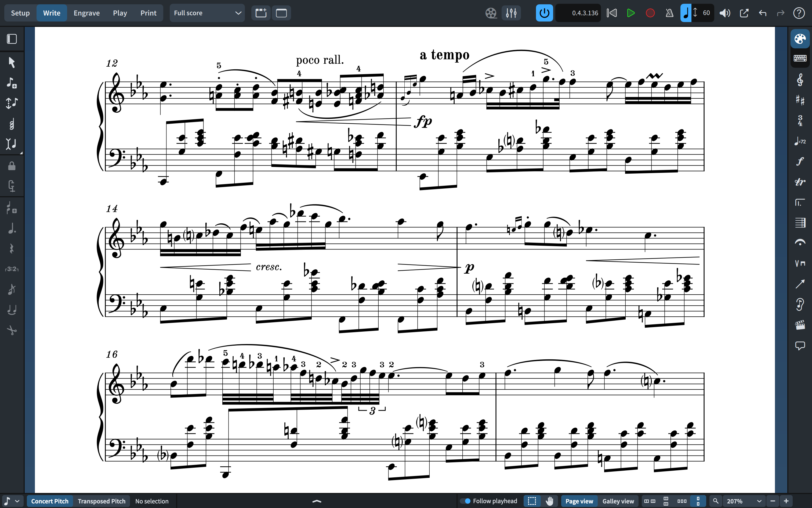
Task: Open the holds and pauses panel
Action: coord(800,242)
